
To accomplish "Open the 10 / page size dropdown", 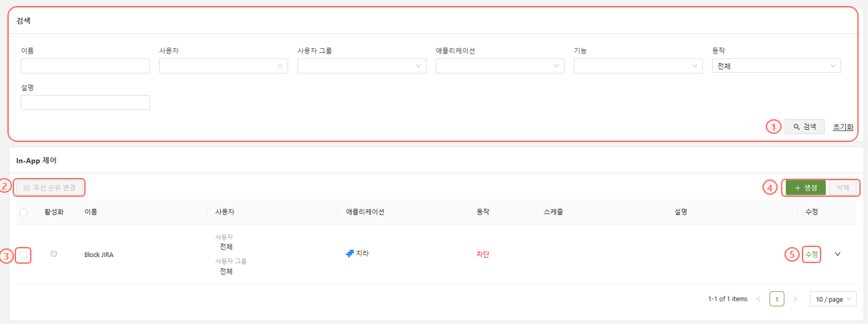I will [x=833, y=299].
